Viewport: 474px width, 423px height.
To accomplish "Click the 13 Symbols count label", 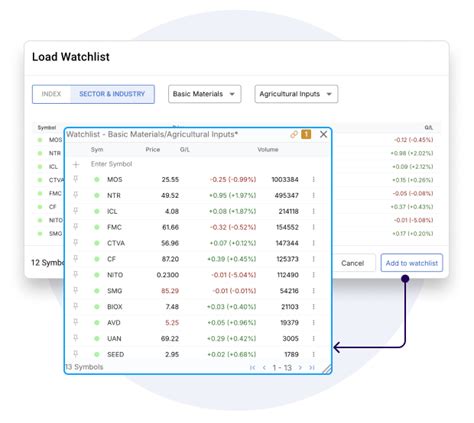I will click(84, 367).
